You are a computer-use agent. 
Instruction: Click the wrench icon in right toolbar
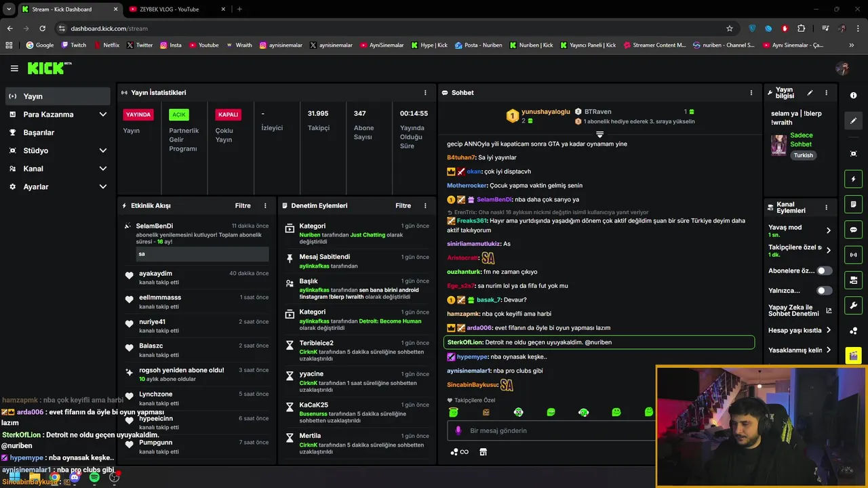tap(854, 305)
